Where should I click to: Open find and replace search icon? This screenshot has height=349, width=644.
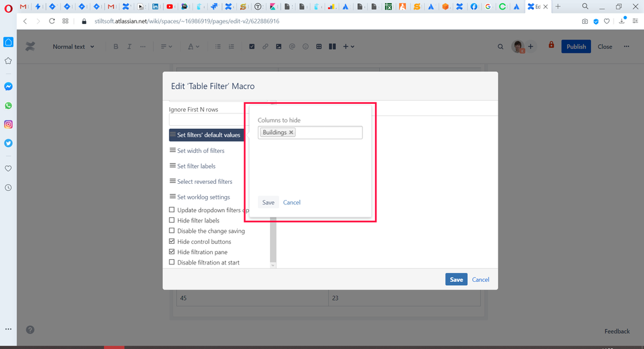click(500, 46)
